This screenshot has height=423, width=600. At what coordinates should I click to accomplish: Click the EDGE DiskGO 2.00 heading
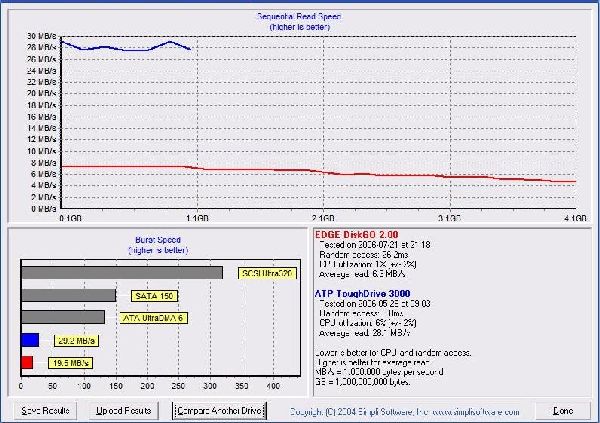click(x=360, y=233)
